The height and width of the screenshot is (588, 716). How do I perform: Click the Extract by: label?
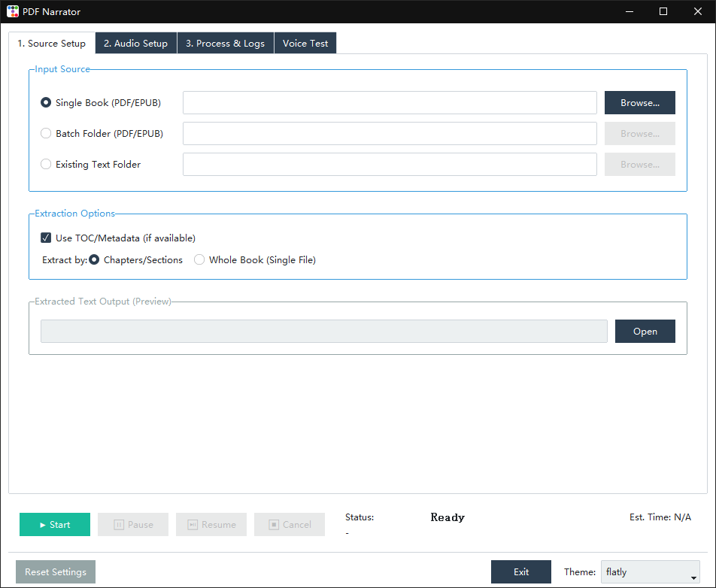point(65,259)
